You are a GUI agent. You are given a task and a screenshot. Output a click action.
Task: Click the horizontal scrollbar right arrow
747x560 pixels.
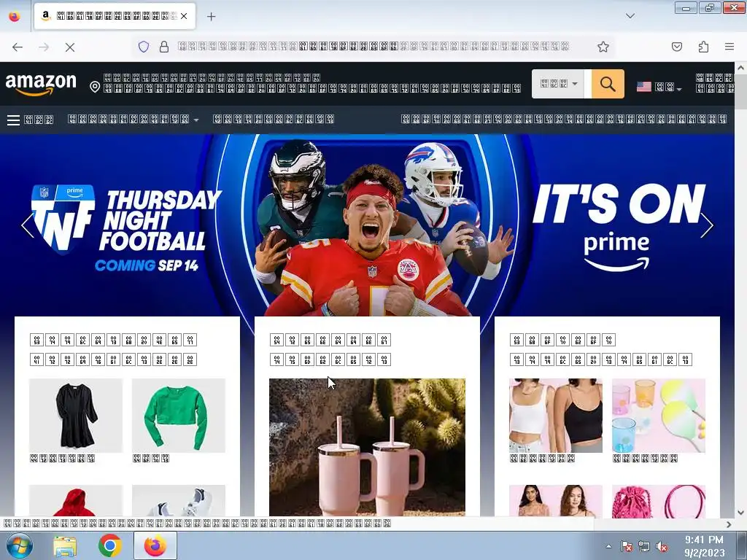point(729,524)
